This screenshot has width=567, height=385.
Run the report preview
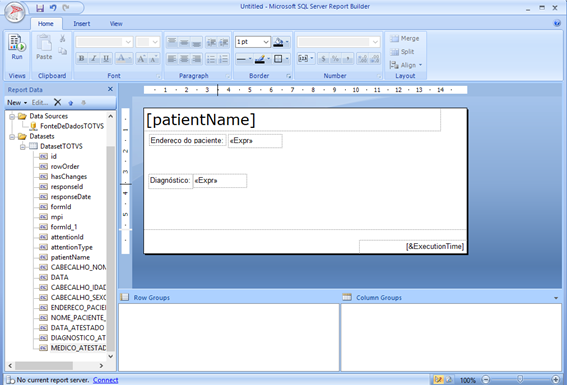(x=17, y=47)
